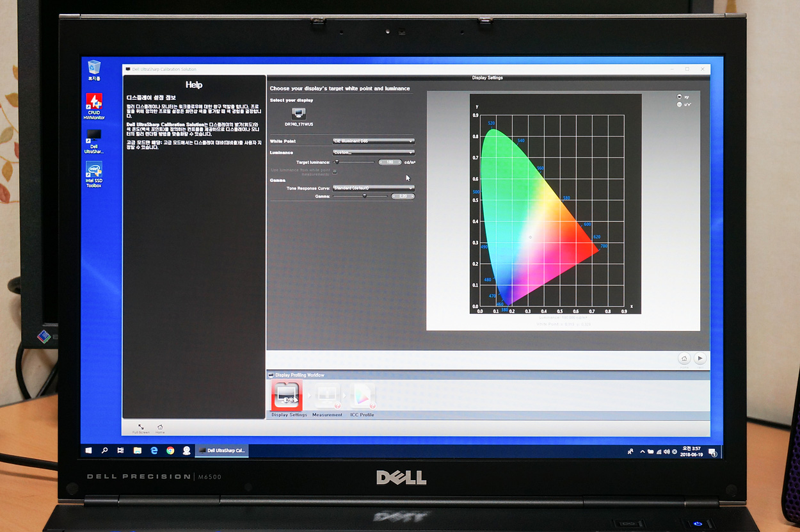800x532 pixels.
Task: Select the u'v' chromaticity radio button
Action: (679, 104)
